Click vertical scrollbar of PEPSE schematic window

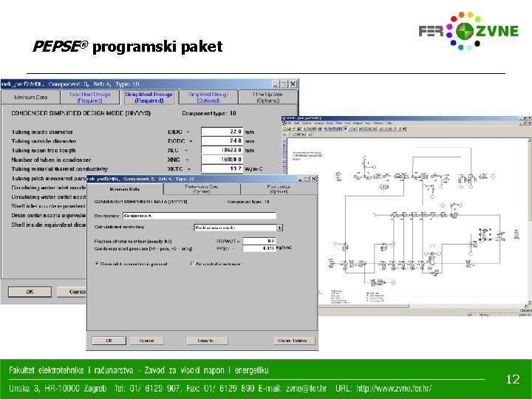pyautogui.click(x=530, y=220)
